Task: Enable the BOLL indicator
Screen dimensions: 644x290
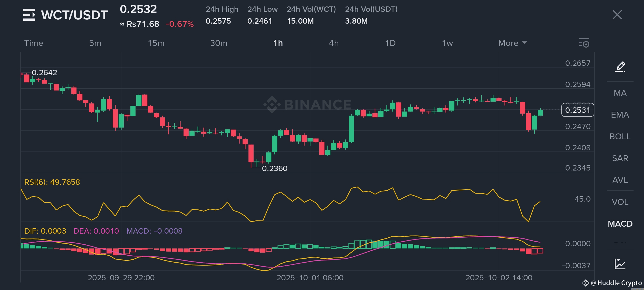Action: click(620, 136)
